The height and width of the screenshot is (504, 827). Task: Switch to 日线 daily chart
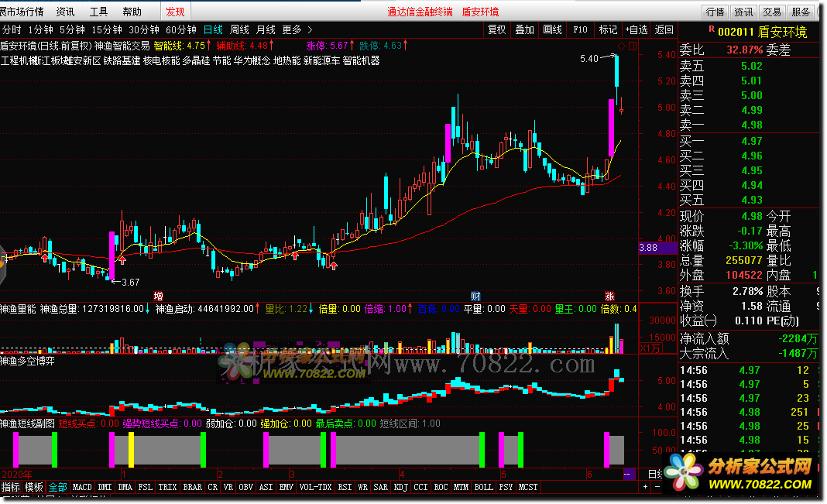(x=213, y=30)
